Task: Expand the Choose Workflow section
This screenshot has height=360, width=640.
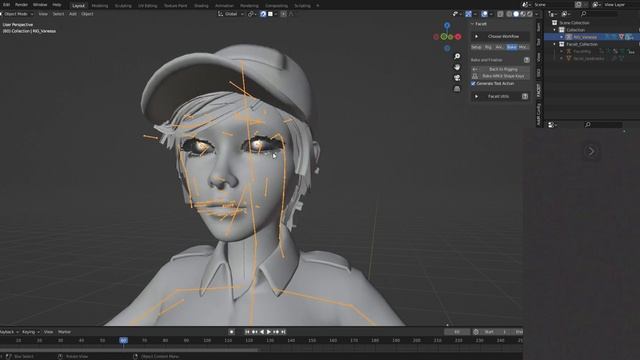Action: click(500, 36)
